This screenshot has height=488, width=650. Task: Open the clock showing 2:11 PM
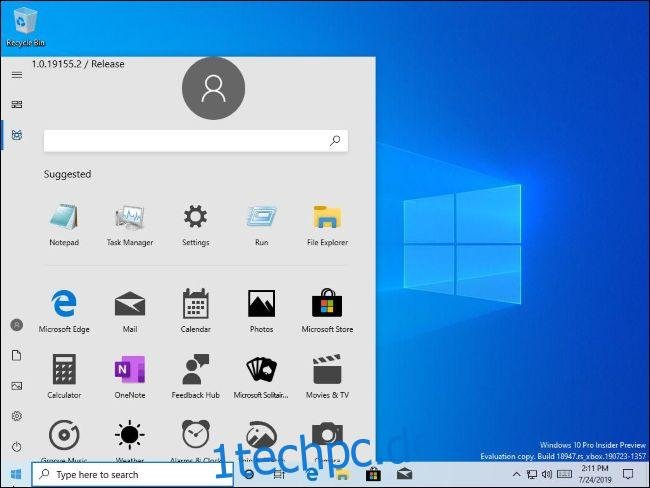click(595, 474)
